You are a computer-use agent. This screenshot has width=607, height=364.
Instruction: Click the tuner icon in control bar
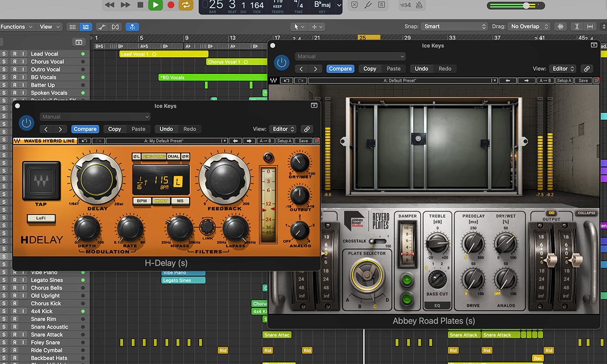368,5
